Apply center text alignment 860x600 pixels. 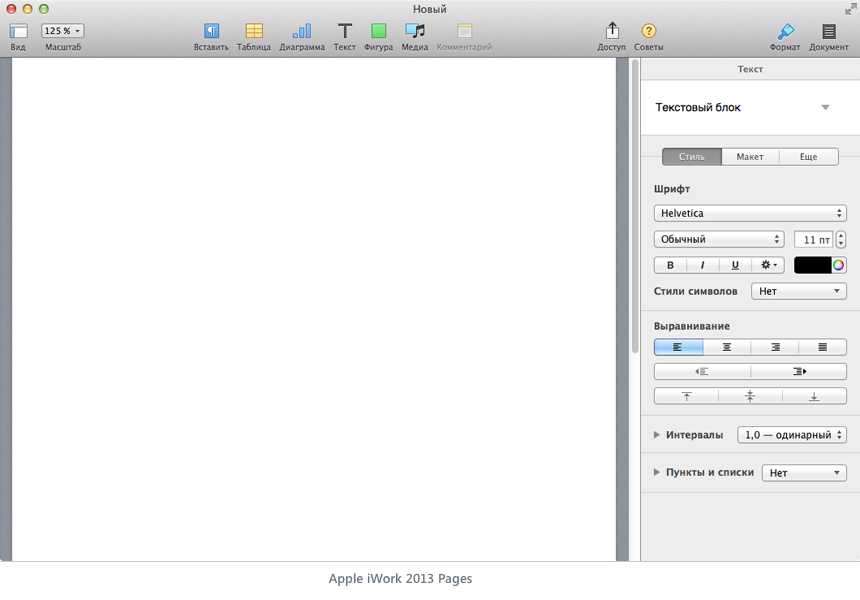tap(726, 346)
